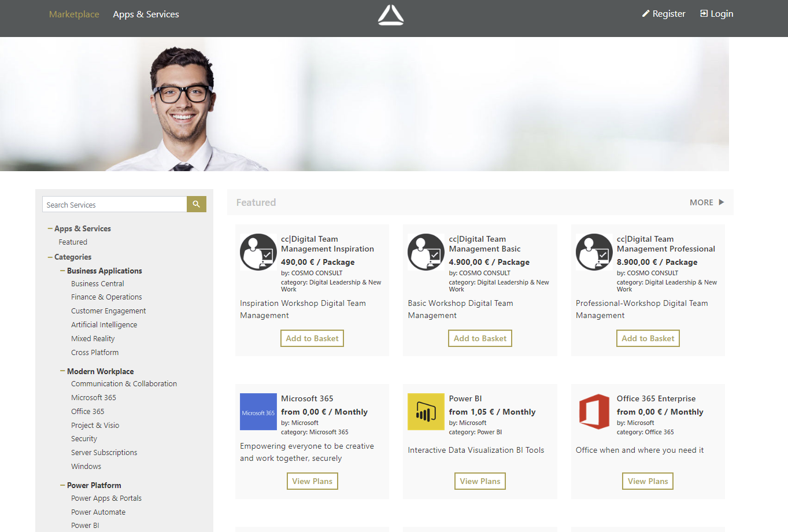Focus the Search Services input field
Screen dimensions: 788x532
tap(114, 205)
